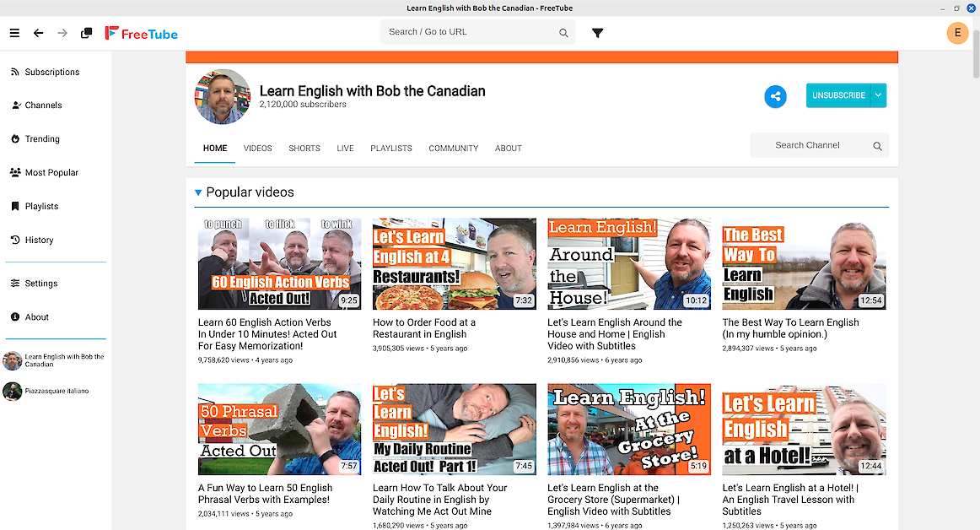Click the Playlists bookmark icon

[15, 206]
